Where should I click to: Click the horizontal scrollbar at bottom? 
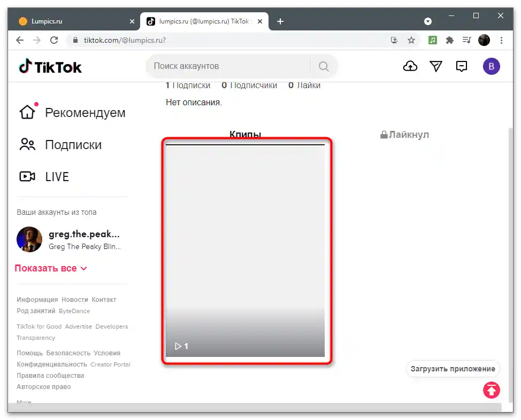pyautogui.click(x=255, y=407)
